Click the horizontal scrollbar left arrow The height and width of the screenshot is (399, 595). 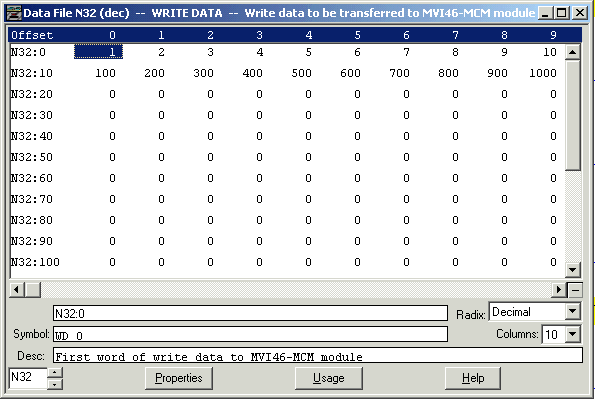[16, 290]
